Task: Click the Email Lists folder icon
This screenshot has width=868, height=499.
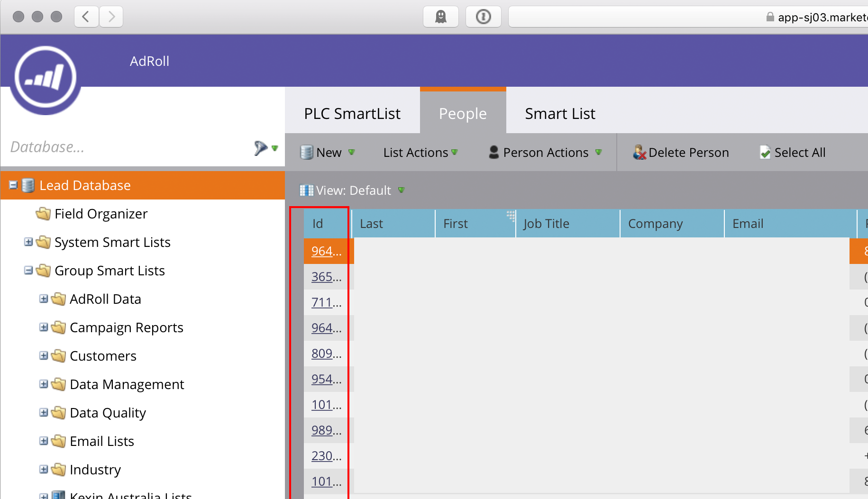Action: (58, 441)
